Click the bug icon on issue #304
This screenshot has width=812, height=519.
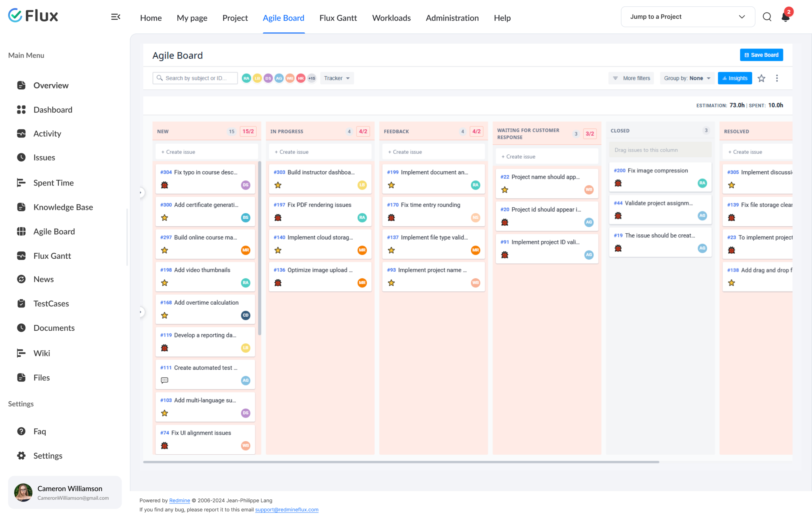coord(165,185)
